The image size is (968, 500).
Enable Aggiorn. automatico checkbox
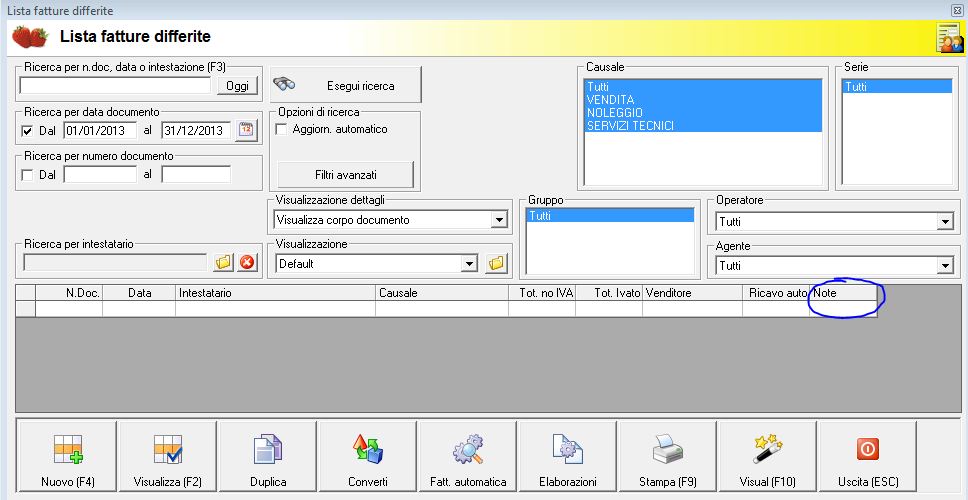tap(282, 130)
